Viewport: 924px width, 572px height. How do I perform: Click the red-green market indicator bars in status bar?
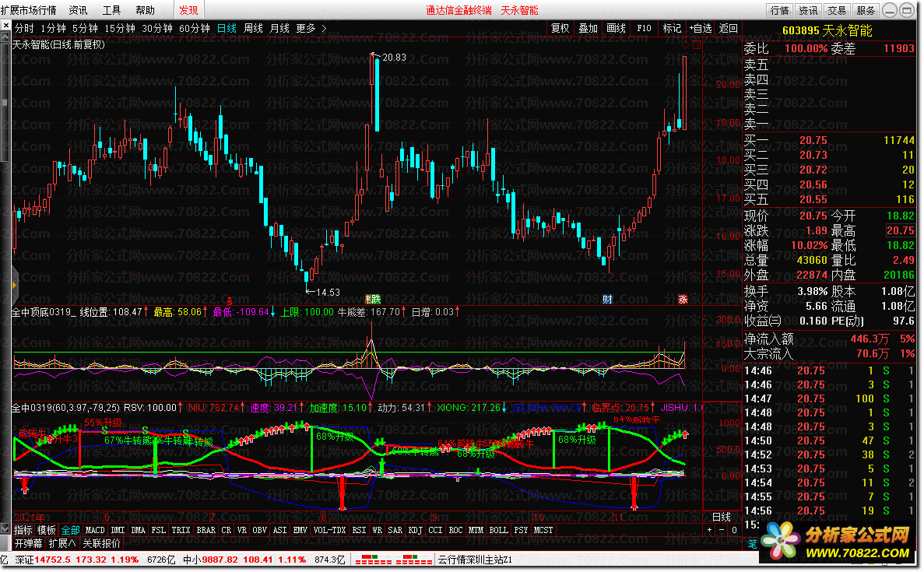pyautogui.click(x=394, y=560)
